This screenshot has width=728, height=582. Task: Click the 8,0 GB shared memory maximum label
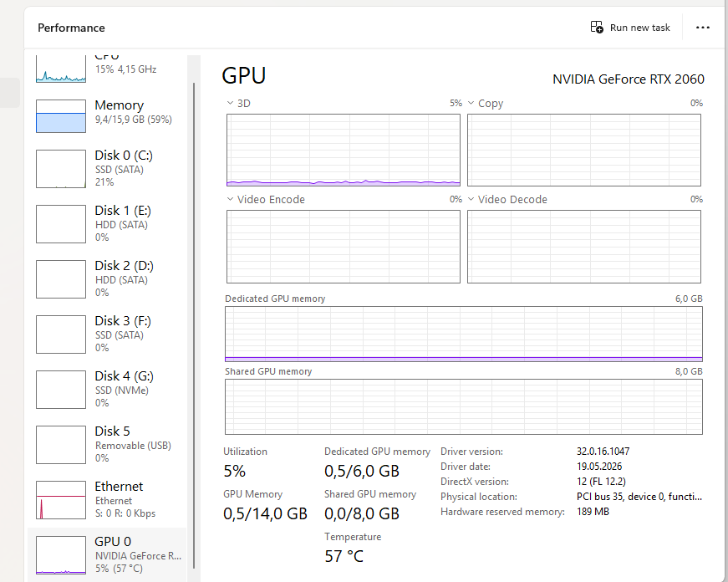pos(689,371)
